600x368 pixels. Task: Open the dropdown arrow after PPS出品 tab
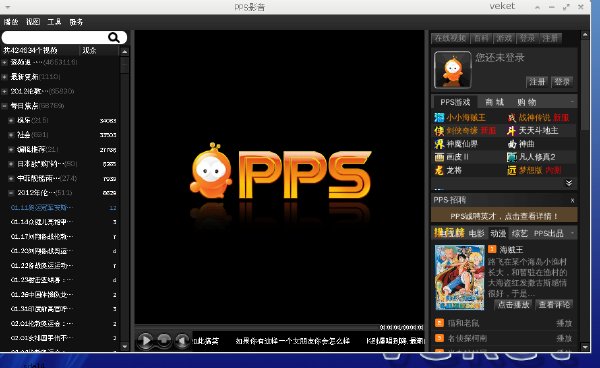tap(572, 233)
